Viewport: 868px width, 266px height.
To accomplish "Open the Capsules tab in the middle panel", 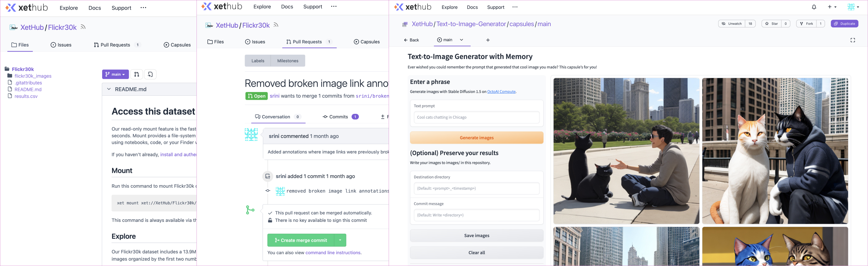I will [367, 42].
